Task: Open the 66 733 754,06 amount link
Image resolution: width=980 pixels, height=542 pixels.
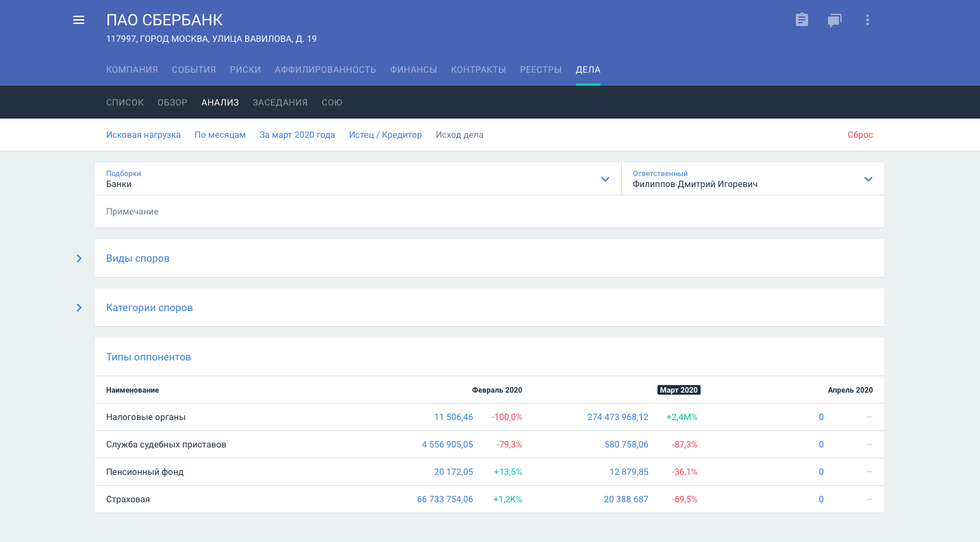Action: pyautogui.click(x=445, y=500)
